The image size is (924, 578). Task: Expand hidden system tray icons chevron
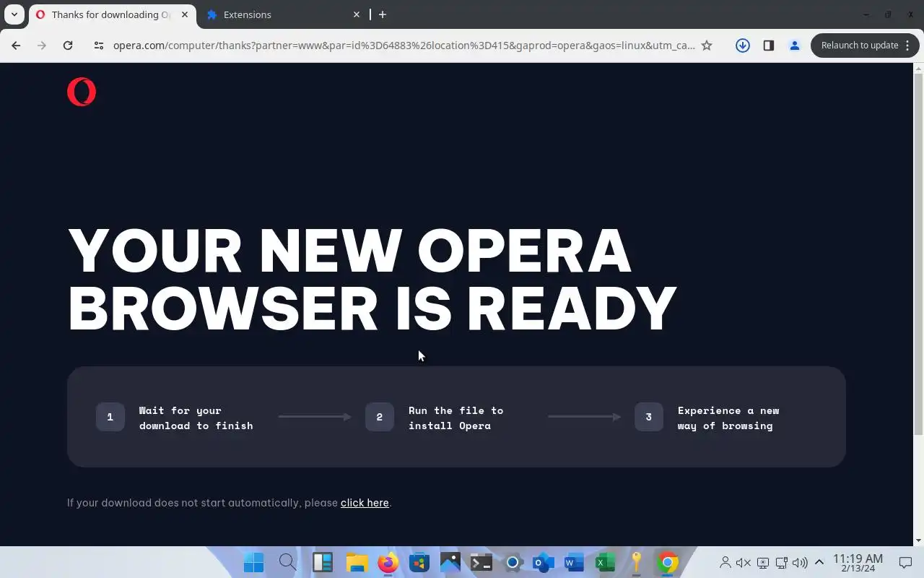819,563
